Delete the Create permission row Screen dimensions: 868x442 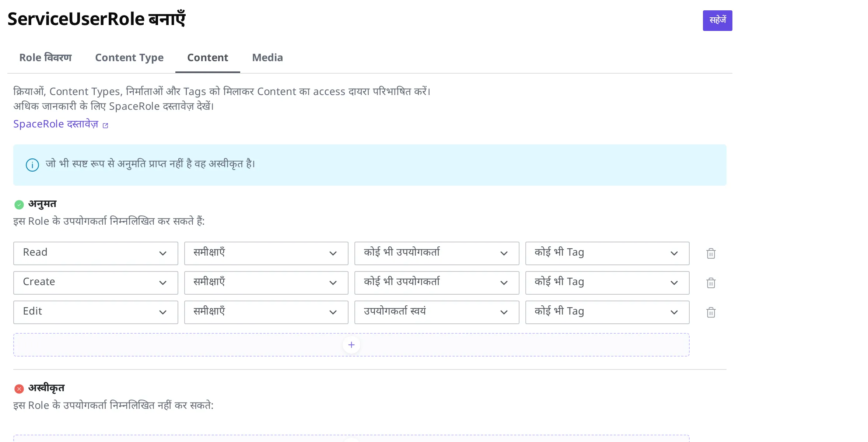(x=711, y=283)
